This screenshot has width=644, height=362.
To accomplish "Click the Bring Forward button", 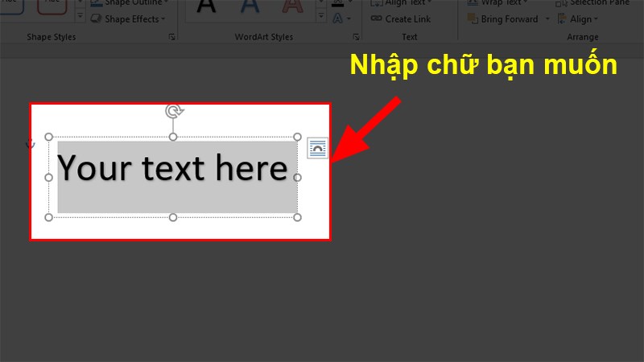I will tap(509, 19).
